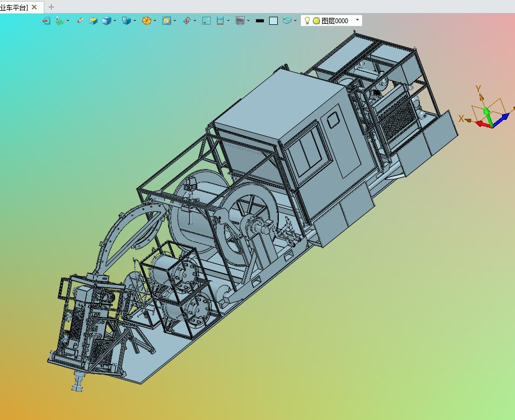Click the yellow-topped box plane icon

(93, 21)
